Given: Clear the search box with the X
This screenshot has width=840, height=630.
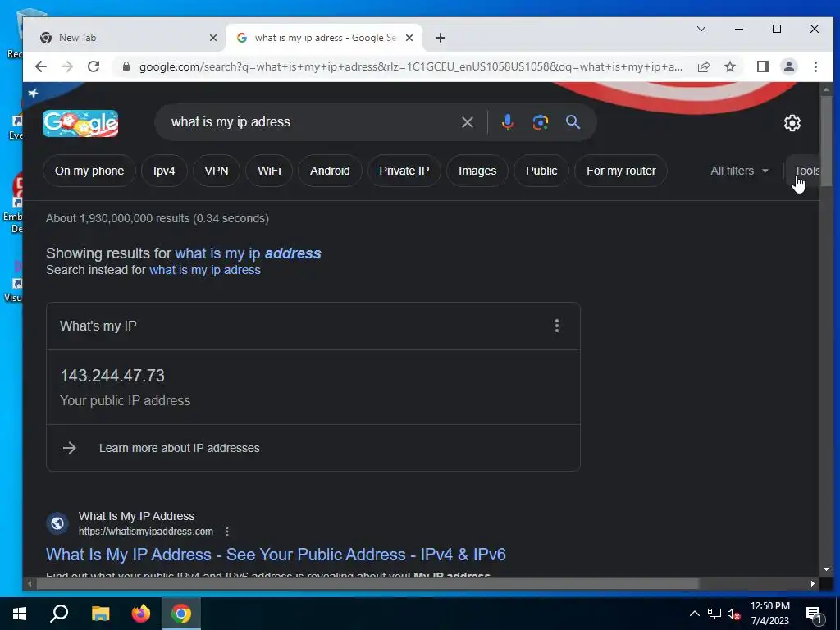Looking at the screenshot, I should (467, 122).
